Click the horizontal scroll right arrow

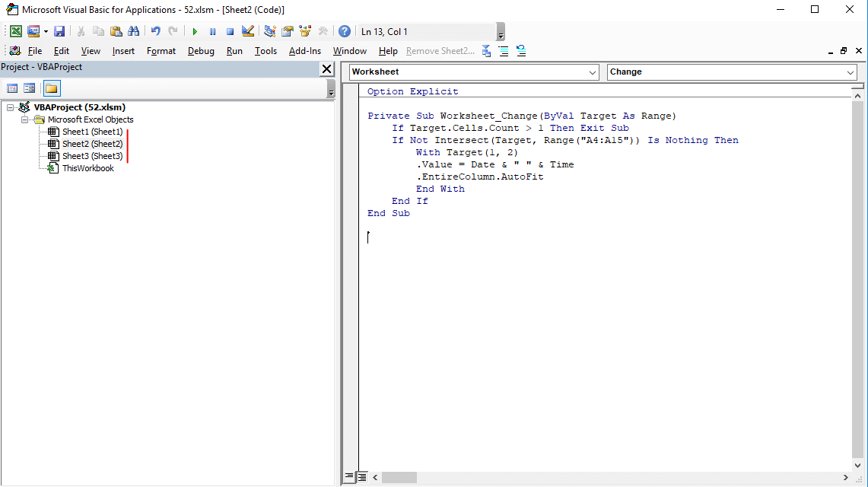coord(845,477)
